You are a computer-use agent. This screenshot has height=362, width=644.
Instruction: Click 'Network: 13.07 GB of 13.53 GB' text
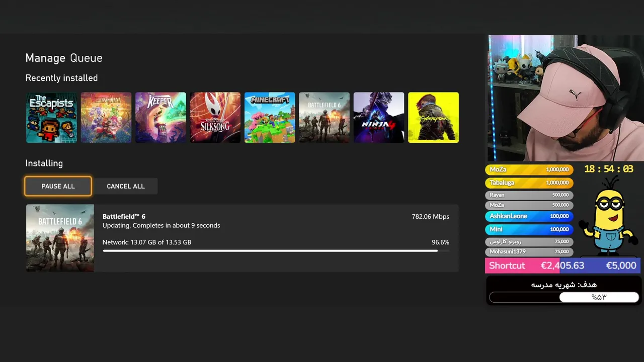[147, 242]
